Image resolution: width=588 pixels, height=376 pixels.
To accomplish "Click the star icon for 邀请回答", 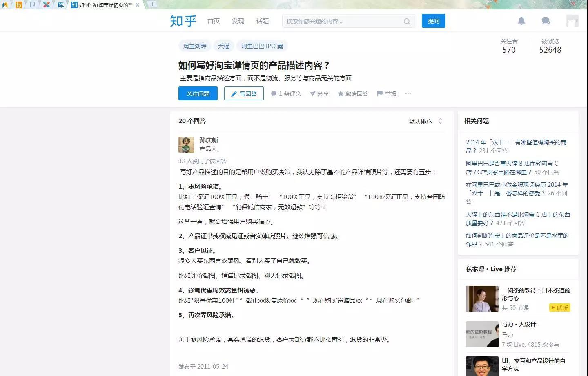I will coord(341,93).
